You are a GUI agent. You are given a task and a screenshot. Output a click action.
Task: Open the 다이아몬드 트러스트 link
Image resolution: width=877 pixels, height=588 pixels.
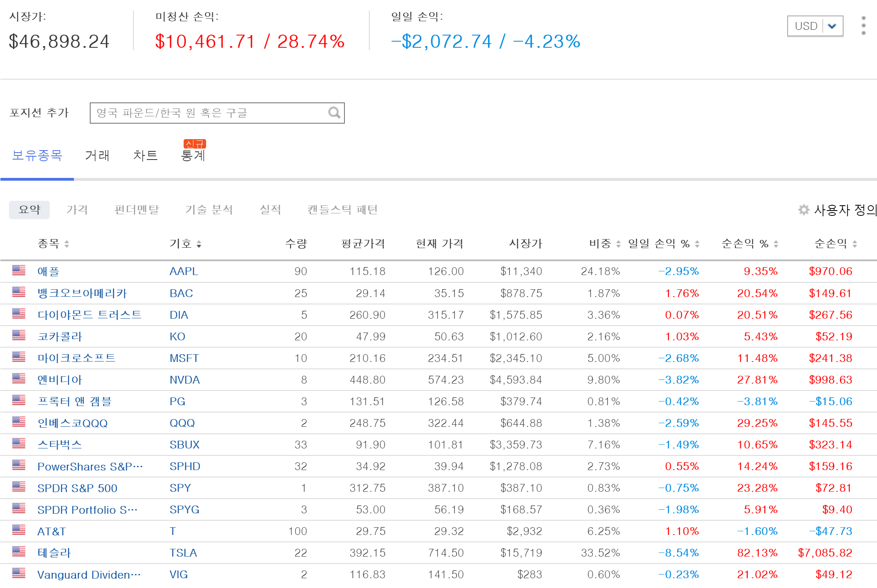pyautogui.click(x=89, y=315)
